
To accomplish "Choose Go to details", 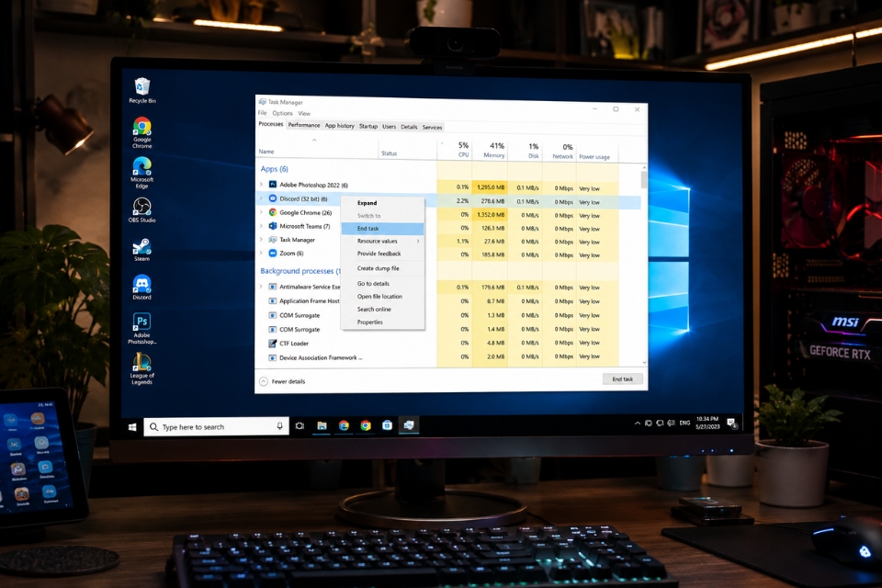I will pyautogui.click(x=382, y=284).
